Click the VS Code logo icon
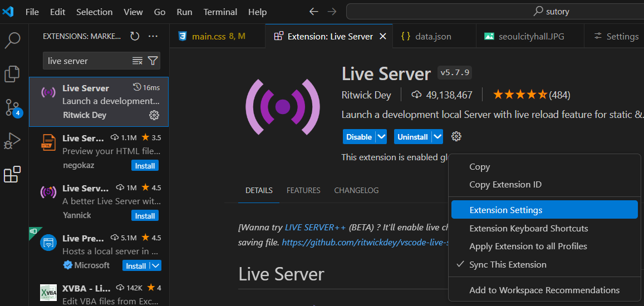 [x=8, y=12]
